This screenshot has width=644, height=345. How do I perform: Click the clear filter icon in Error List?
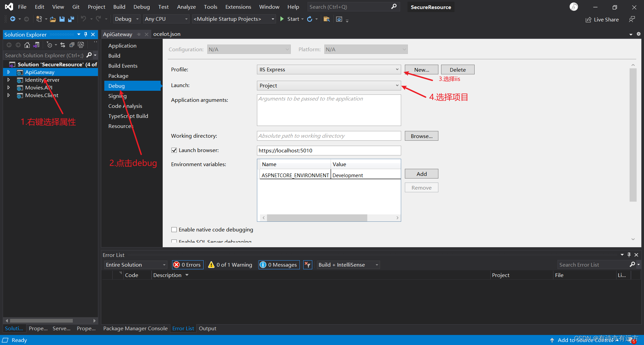(x=308, y=265)
